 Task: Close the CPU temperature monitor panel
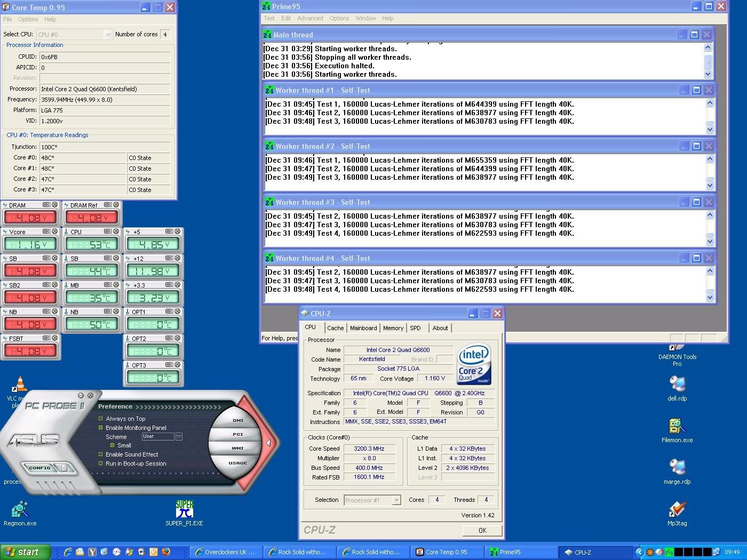pos(116,231)
